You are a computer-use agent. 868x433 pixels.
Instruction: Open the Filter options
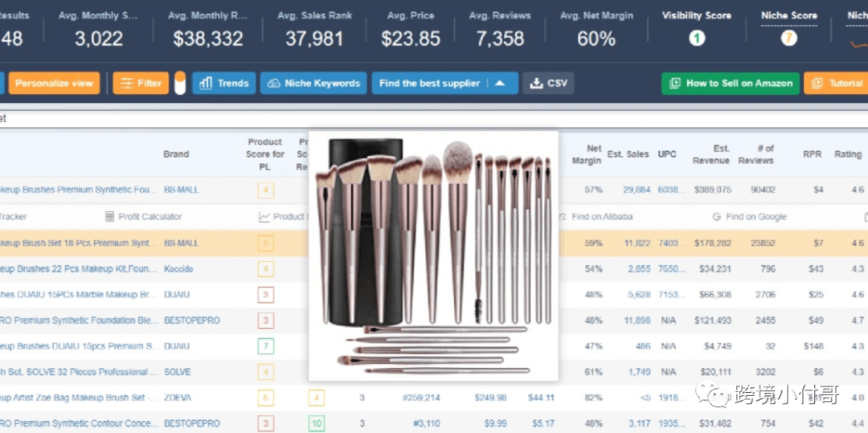coord(141,83)
